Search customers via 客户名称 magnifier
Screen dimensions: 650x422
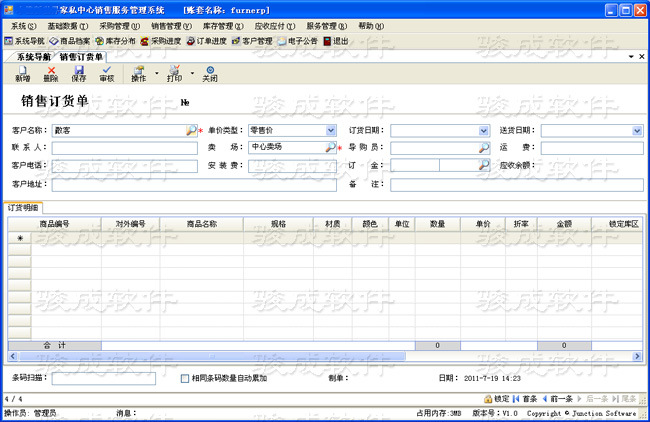(x=191, y=131)
